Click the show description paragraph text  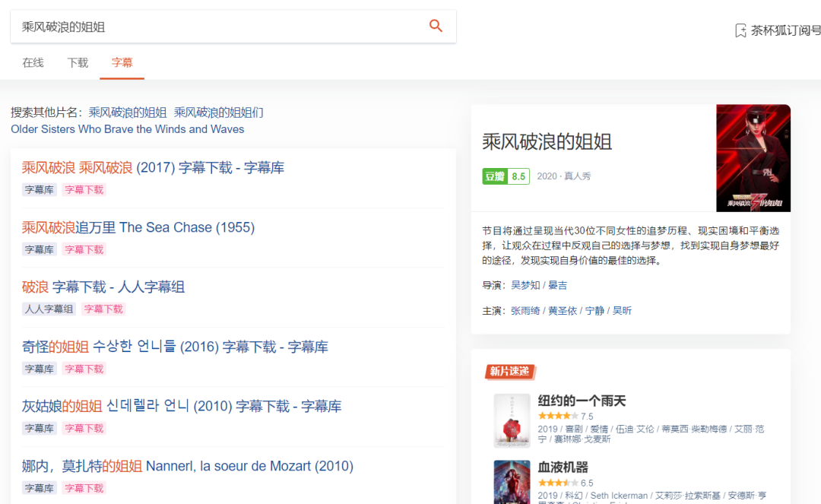point(630,246)
